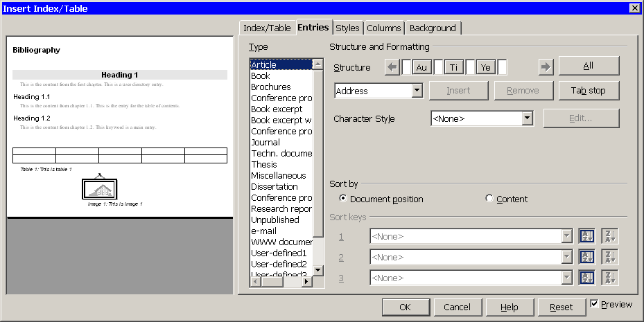Open sort key 3 dropdown
This screenshot has height=322, width=644.
click(567, 278)
